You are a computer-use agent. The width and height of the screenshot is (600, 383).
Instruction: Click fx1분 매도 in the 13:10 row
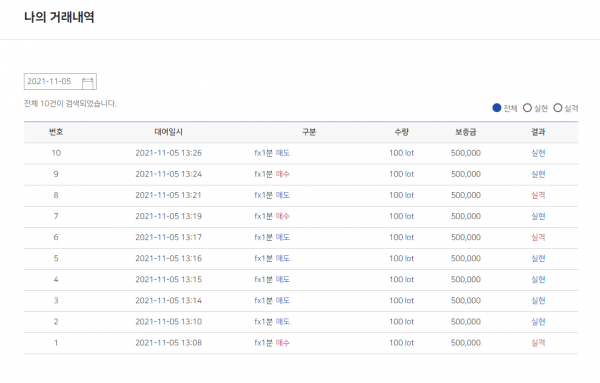[272, 321]
